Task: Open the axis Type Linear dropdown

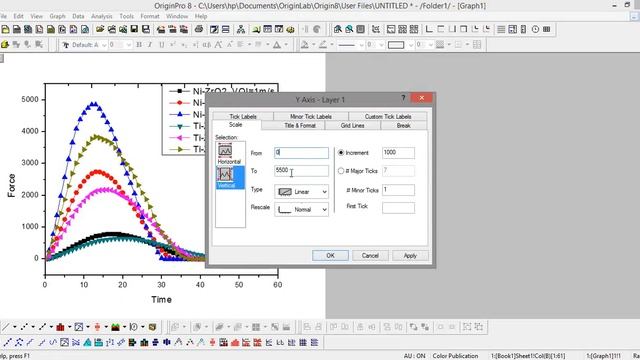Action: (x=301, y=192)
